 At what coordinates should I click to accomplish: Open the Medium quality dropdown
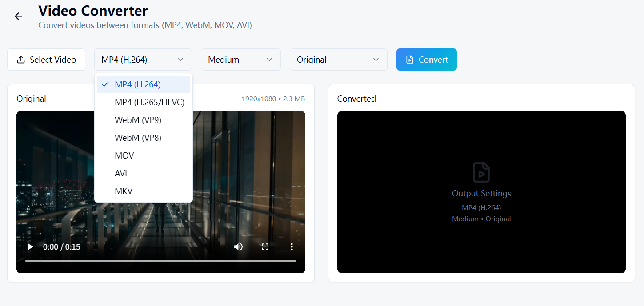[241, 60]
